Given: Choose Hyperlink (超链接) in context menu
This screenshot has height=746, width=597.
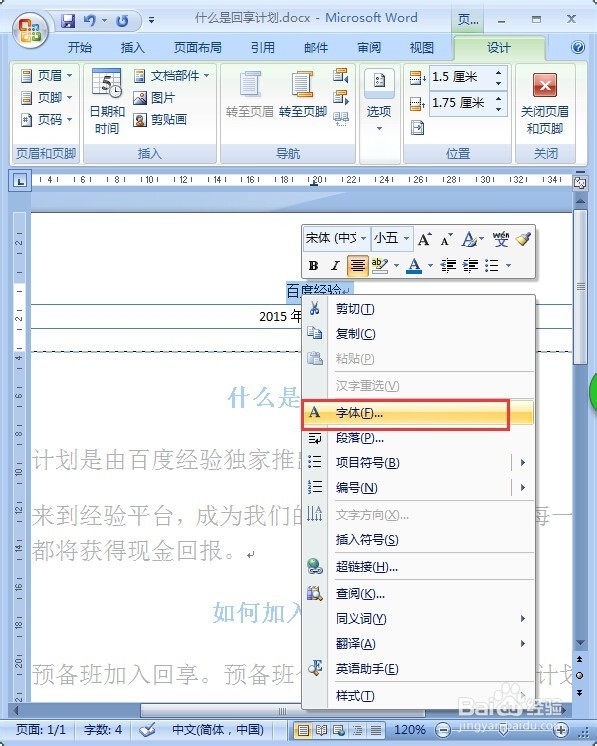Looking at the screenshot, I should click(419, 567).
